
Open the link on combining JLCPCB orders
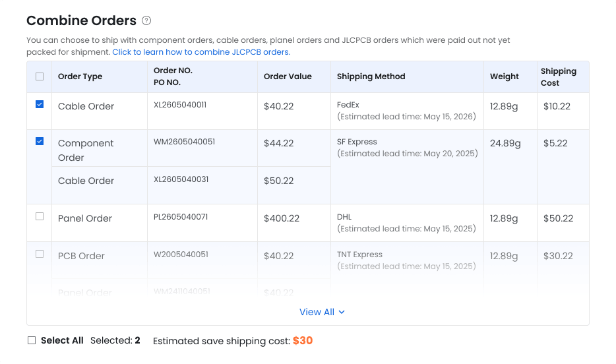point(201,52)
